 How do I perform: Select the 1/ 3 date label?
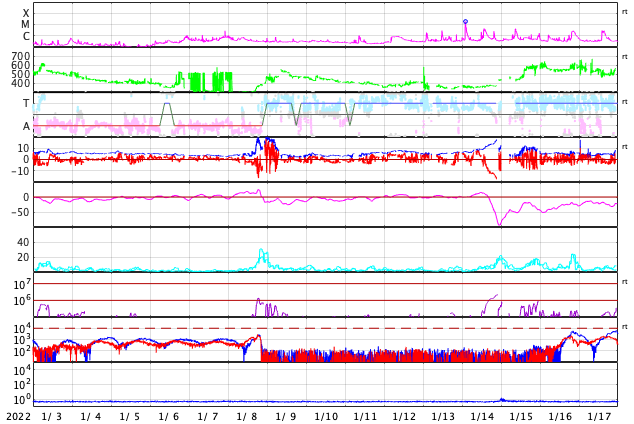[52, 416]
